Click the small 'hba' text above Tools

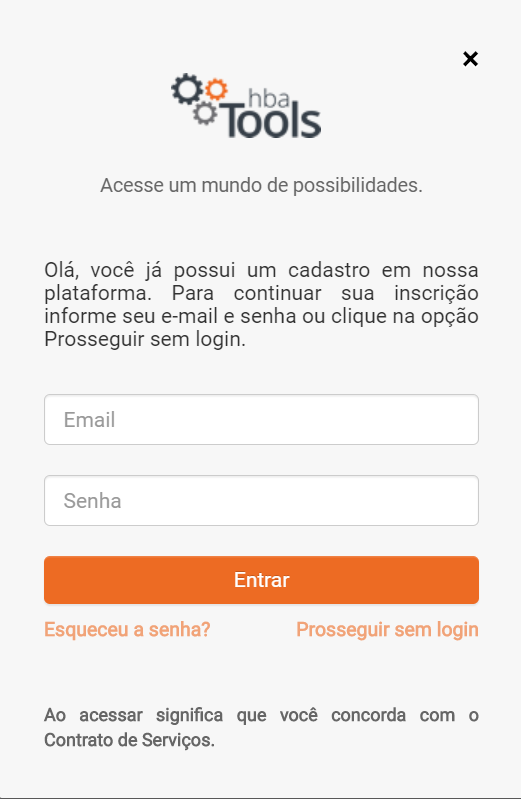pos(269,98)
